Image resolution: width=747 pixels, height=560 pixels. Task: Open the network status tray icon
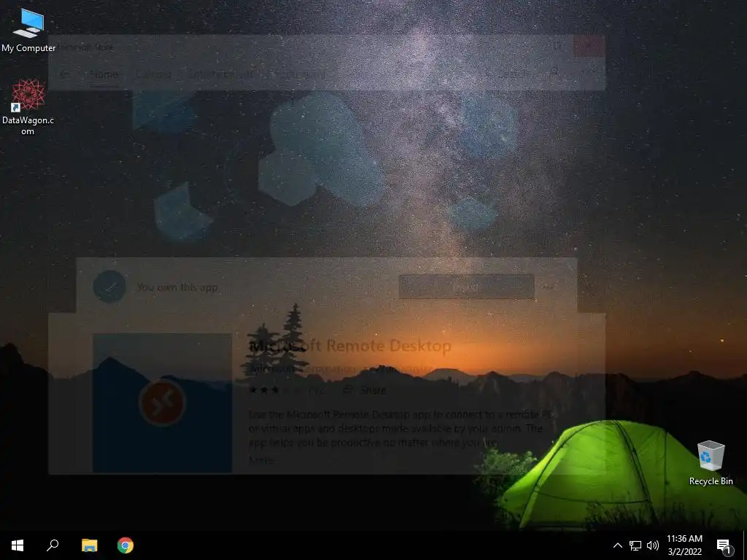click(635, 545)
